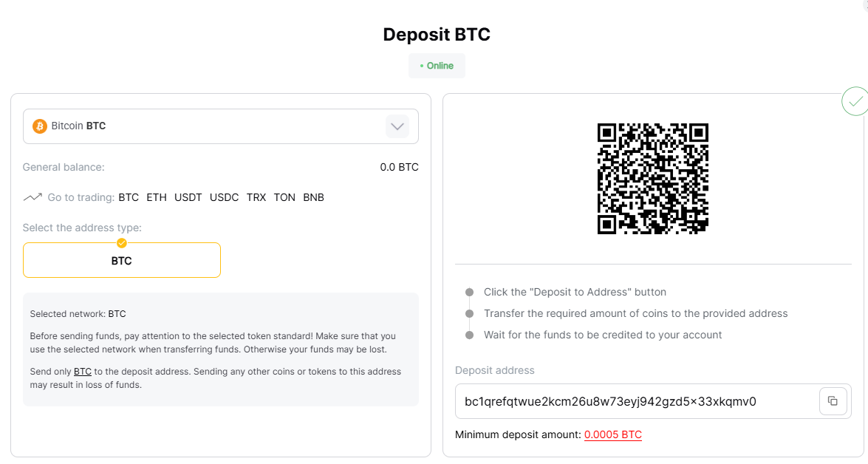The height and width of the screenshot is (464, 868).
Task: Click the green checkmark circle icon
Action: pyautogui.click(x=855, y=102)
